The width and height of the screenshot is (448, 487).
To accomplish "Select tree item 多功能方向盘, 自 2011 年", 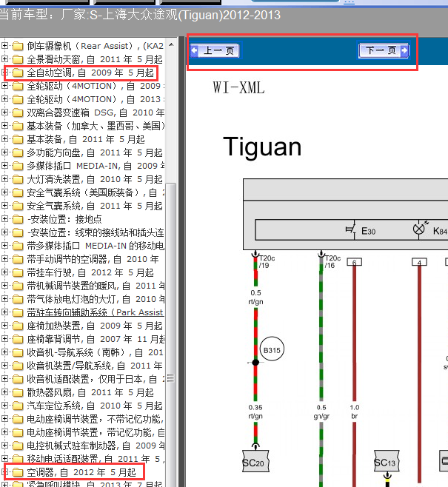I will (x=95, y=152).
